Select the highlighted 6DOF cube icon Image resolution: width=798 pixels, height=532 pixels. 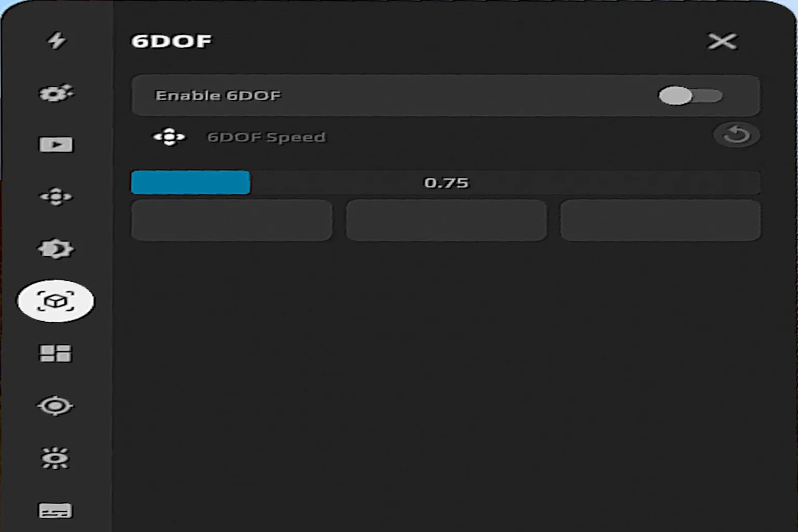(x=56, y=301)
